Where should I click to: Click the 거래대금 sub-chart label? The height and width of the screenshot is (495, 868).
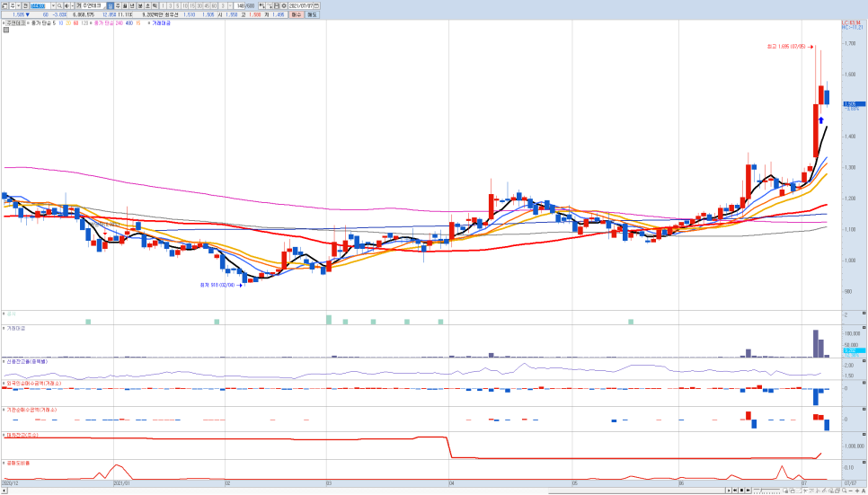(x=15, y=328)
